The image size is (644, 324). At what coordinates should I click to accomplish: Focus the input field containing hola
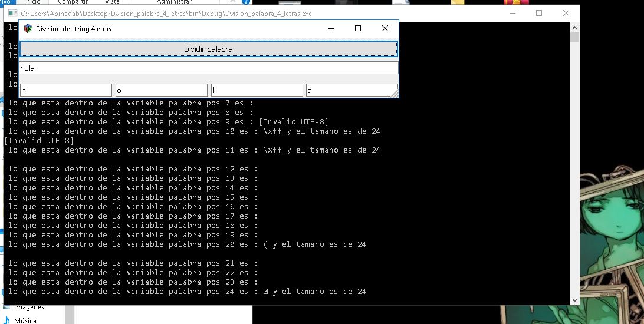click(x=209, y=68)
